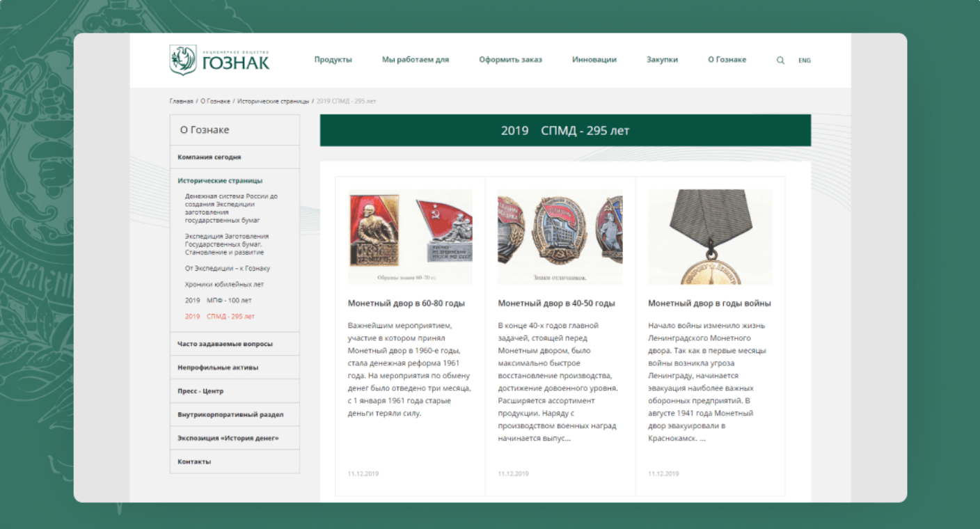Open Хроники юбилейных лет link
This screenshot has height=529, width=980.
tap(224, 284)
